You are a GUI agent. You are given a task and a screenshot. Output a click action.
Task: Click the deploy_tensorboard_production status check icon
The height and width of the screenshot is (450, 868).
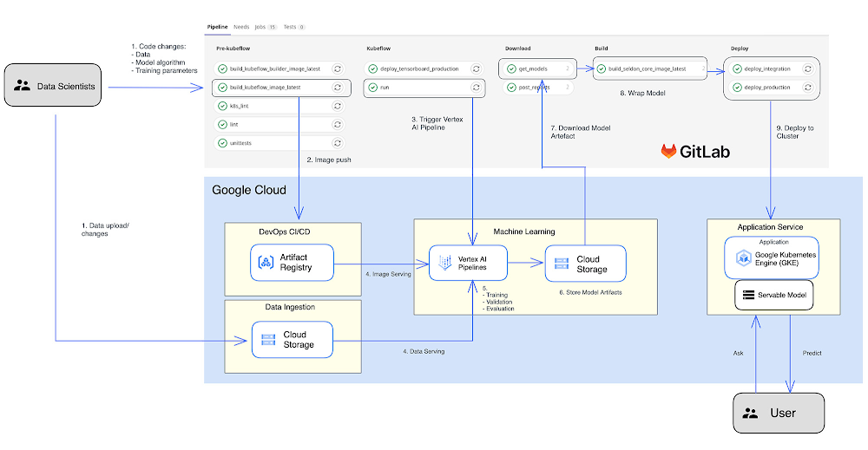click(373, 69)
